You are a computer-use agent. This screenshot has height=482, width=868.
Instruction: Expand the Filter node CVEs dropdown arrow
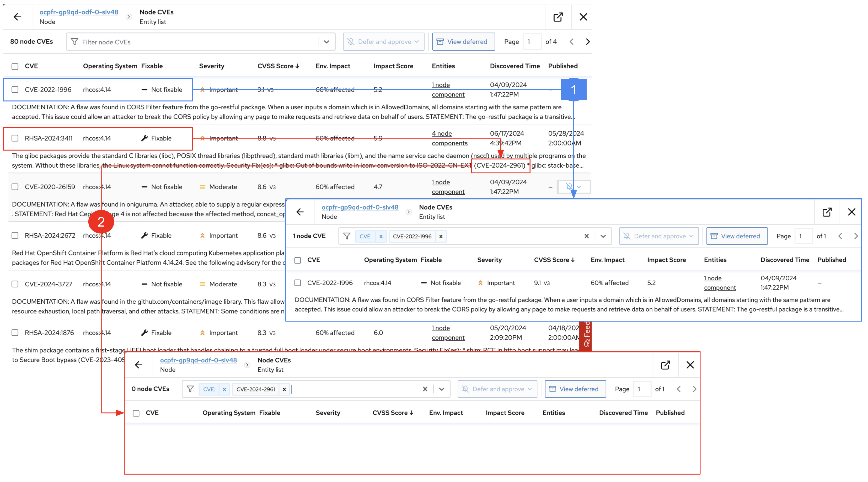point(326,42)
